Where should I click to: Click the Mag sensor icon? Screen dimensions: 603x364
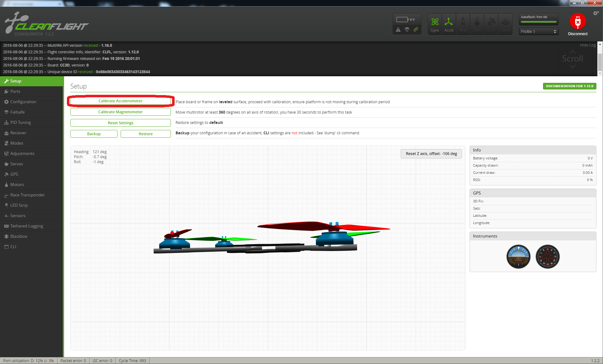click(x=463, y=24)
